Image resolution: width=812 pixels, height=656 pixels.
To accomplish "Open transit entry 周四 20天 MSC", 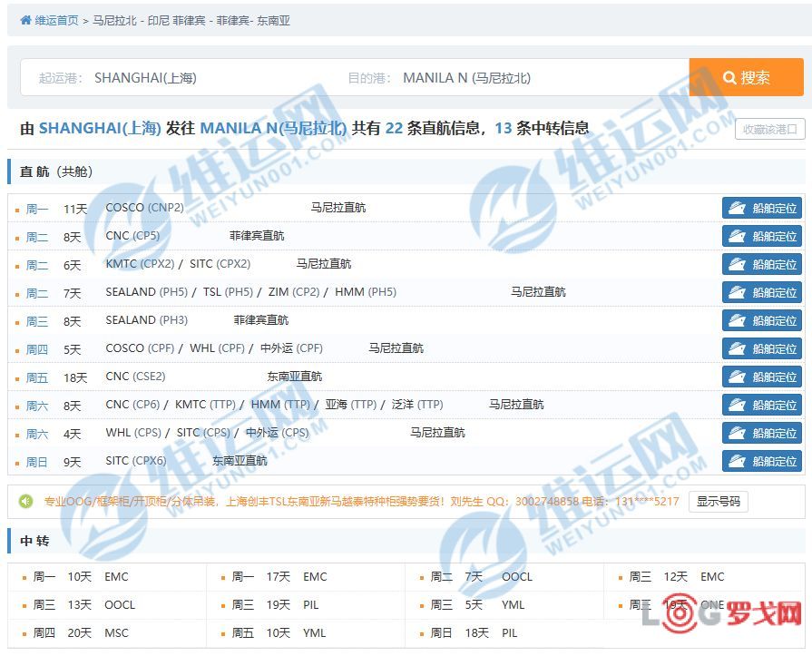I will pyautogui.click(x=81, y=632).
